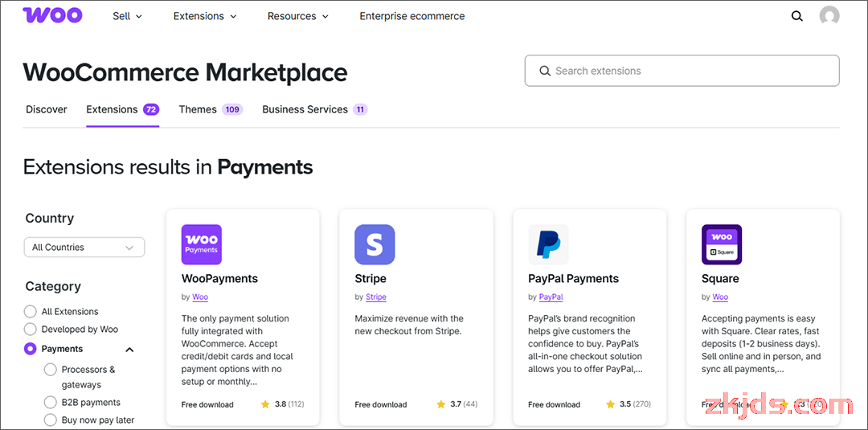Select the All Extensions category radio
This screenshot has width=868, height=430.
click(x=31, y=312)
